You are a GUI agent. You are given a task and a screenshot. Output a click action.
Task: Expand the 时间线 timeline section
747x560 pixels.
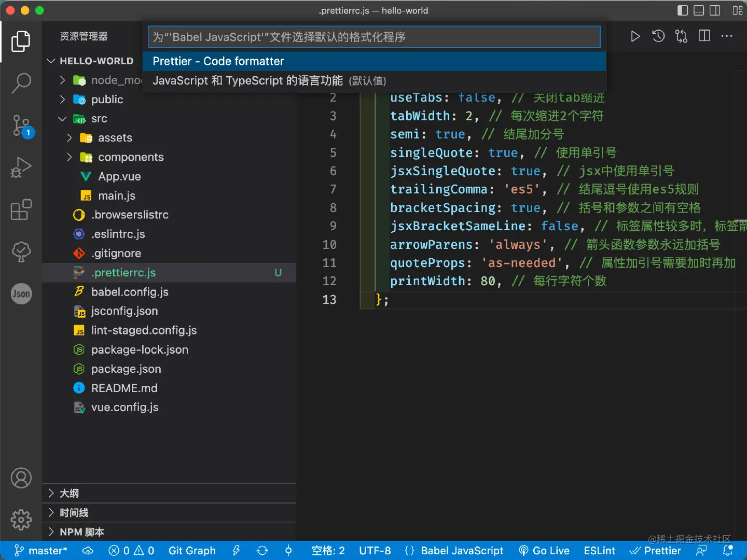pyautogui.click(x=169, y=512)
